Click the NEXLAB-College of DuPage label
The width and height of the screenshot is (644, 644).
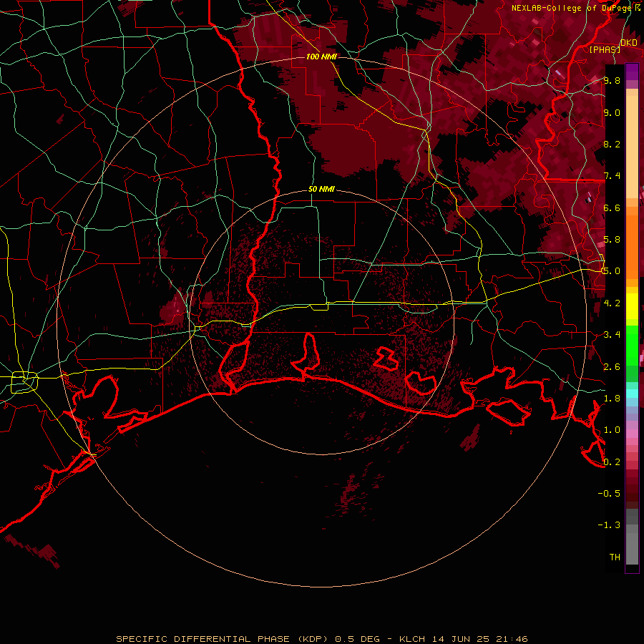point(575,8)
